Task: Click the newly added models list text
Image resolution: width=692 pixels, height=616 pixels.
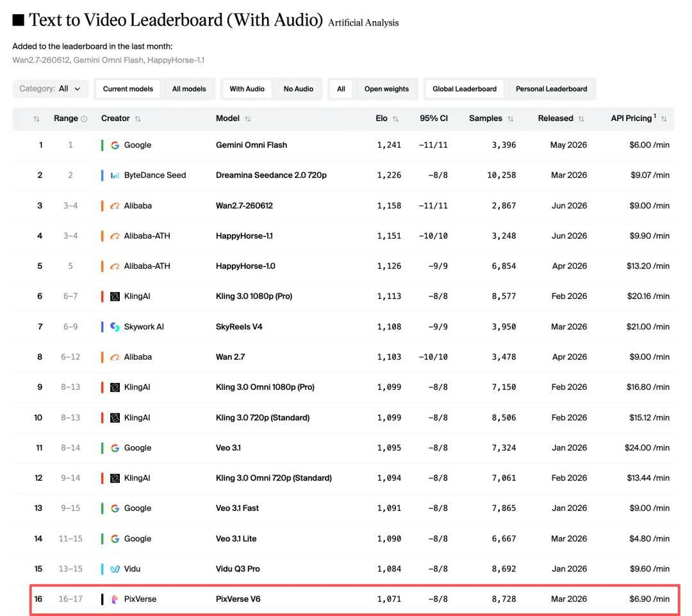Action: [x=108, y=60]
